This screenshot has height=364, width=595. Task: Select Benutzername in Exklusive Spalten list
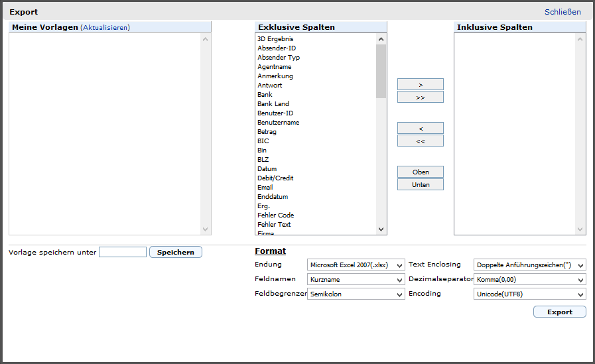pyautogui.click(x=278, y=123)
